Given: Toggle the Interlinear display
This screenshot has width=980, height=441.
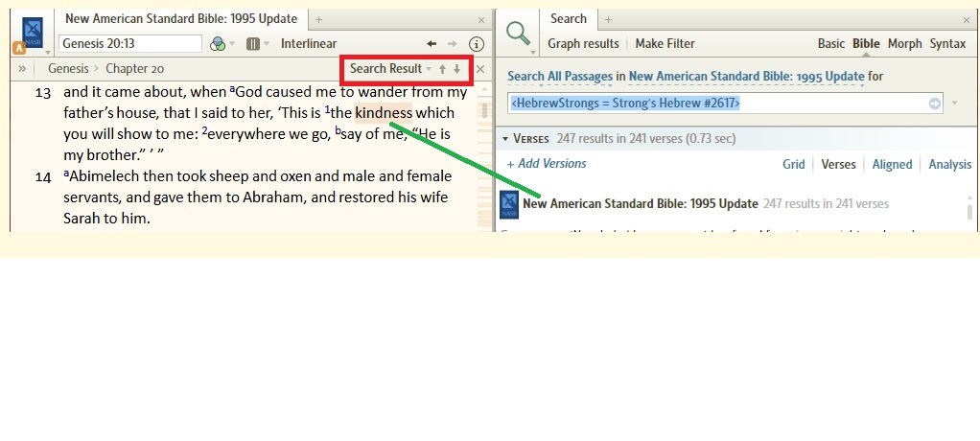Looking at the screenshot, I should [x=309, y=44].
